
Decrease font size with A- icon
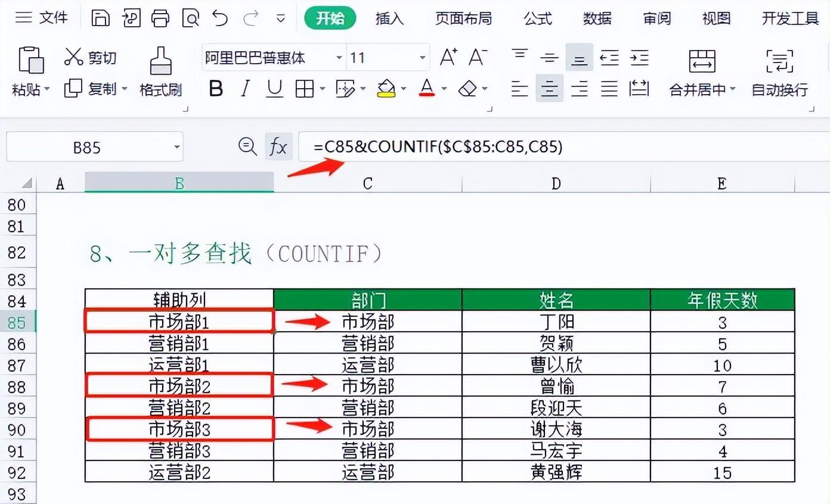pos(478,57)
